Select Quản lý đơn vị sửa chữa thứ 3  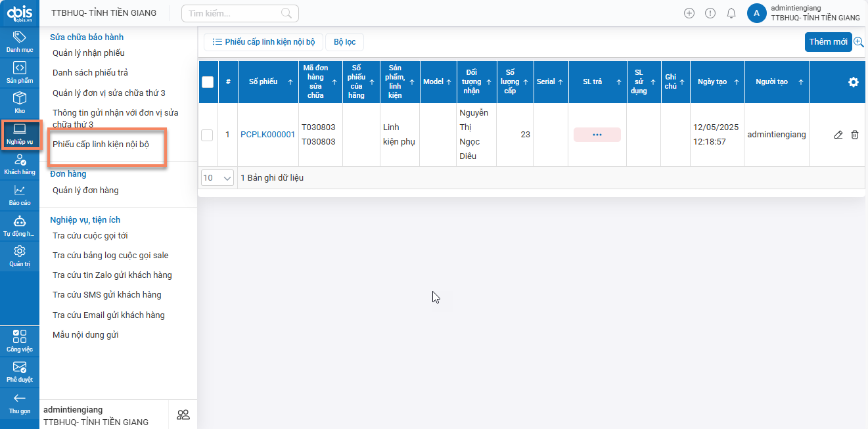[109, 93]
